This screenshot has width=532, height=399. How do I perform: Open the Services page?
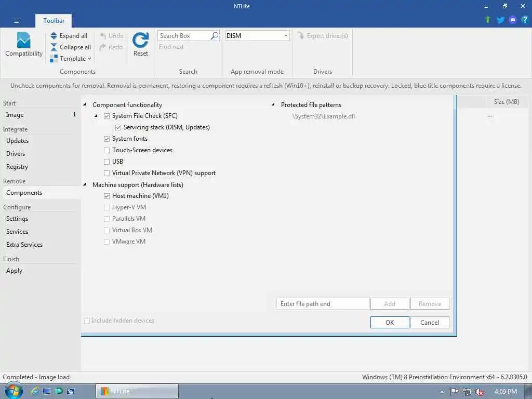(x=17, y=232)
